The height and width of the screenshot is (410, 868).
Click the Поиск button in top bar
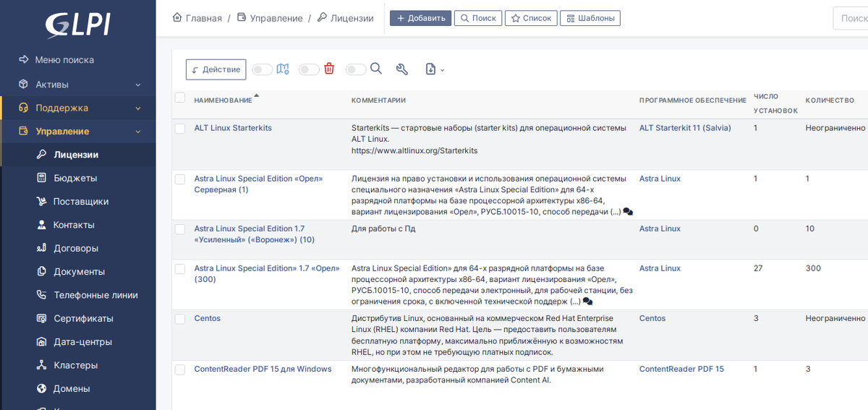(x=478, y=18)
